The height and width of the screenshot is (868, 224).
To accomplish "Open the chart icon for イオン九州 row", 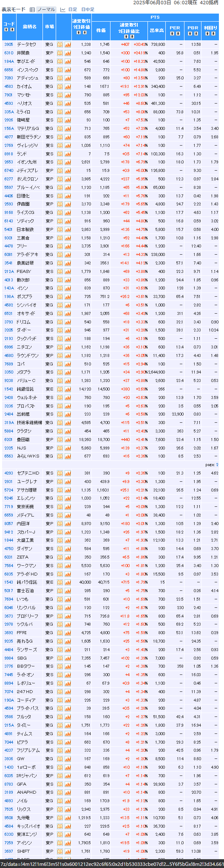I will (x=68, y=162).
